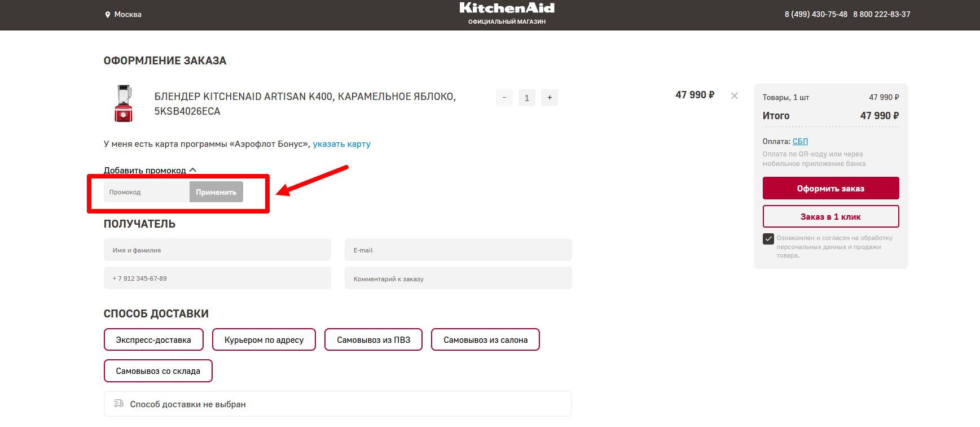Call phone number 8 (499) 430-75-48
The width and height of the screenshot is (980, 427).
tap(816, 14)
